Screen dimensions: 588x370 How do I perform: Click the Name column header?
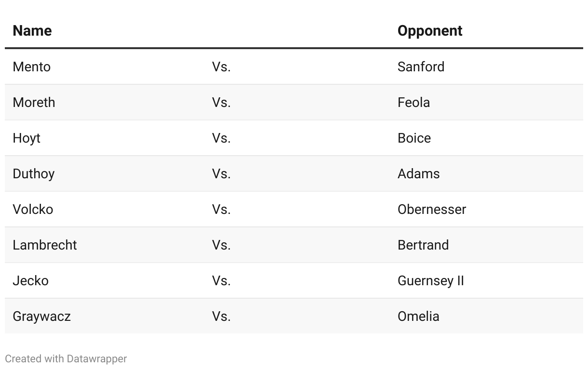32,31
